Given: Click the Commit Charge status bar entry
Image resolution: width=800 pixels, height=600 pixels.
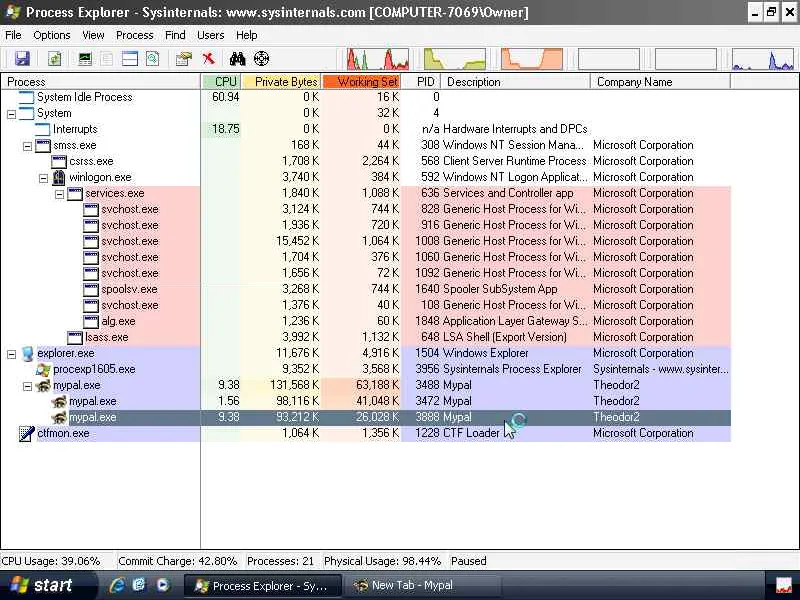Looking at the screenshot, I should coord(178,561).
